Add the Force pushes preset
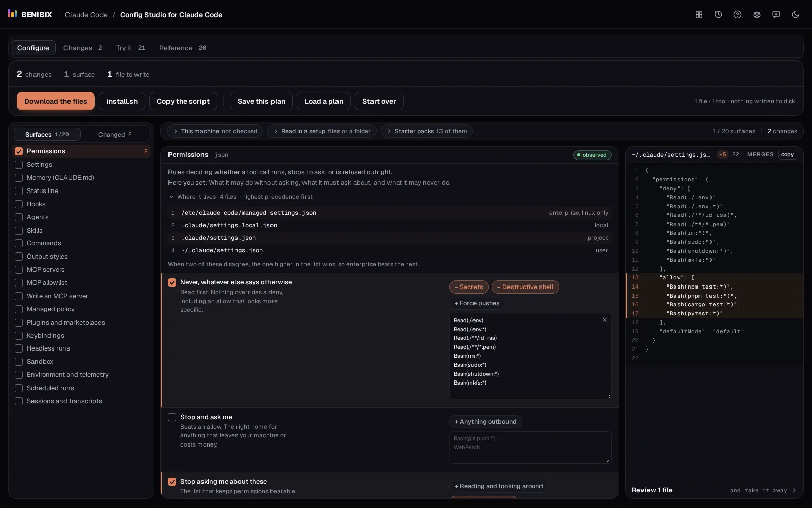 click(477, 303)
